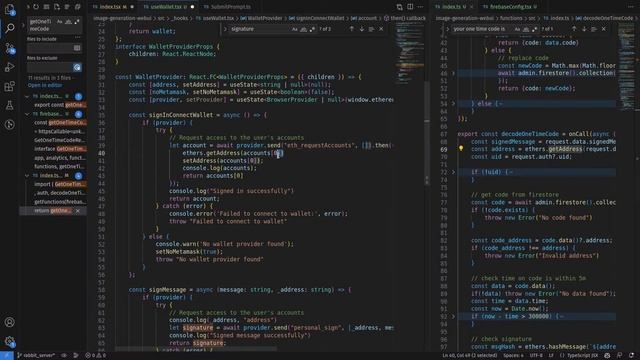The height and width of the screenshot is (360, 640).
Task: Open the Explorer view in the activity bar
Action: click(9, 9)
